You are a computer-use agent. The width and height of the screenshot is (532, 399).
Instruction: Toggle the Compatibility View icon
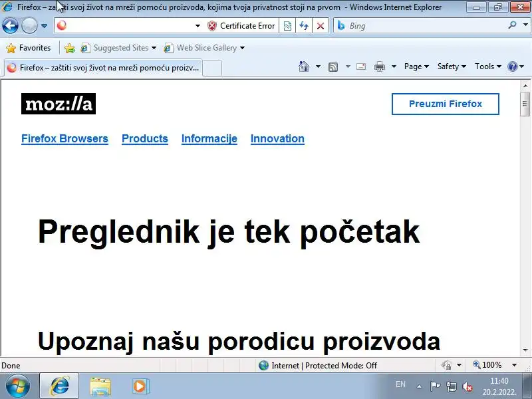[287, 26]
